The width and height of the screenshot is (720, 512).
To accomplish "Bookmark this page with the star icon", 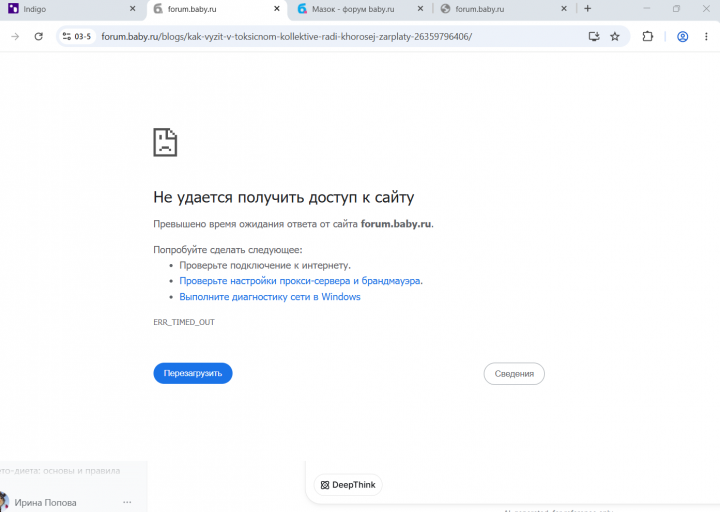I will [x=615, y=36].
